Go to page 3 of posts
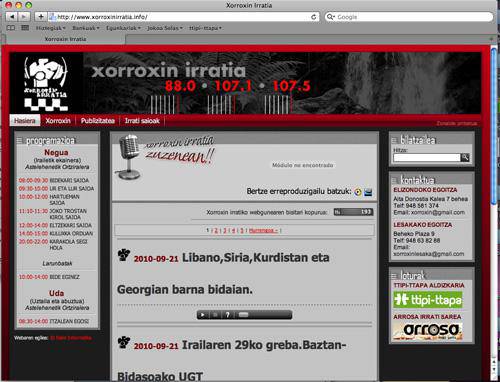500x382 pixels. coord(225,230)
